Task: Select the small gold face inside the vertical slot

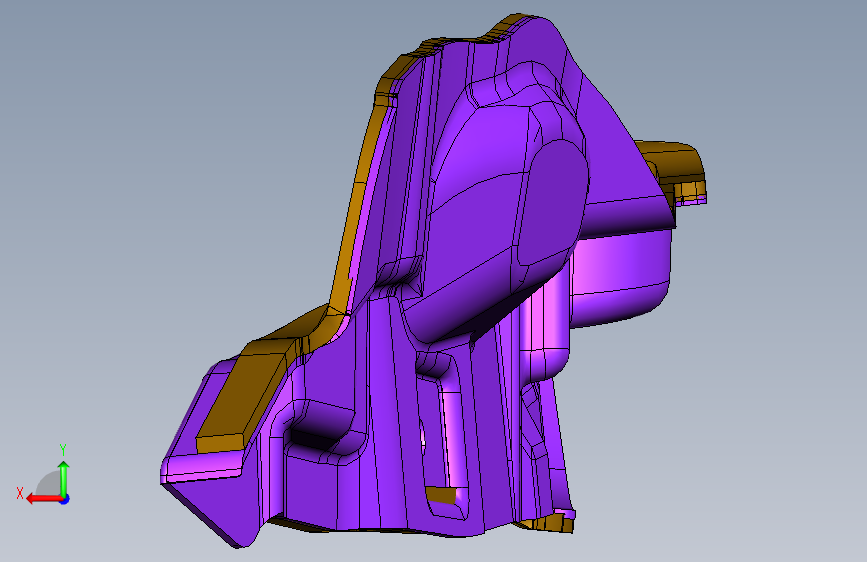Action: point(441,495)
